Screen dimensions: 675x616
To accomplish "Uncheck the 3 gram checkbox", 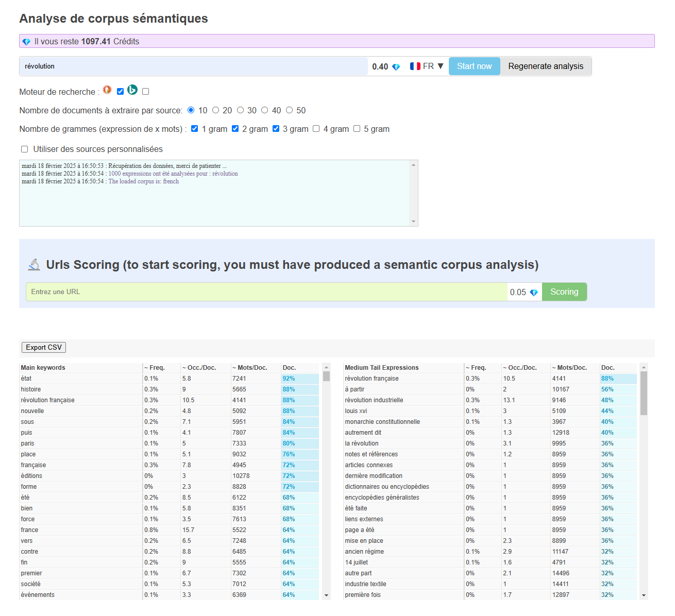I will click(276, 129).
